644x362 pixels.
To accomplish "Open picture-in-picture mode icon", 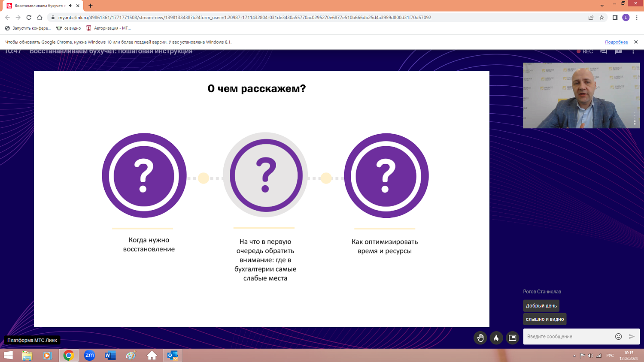I will coord(512,338).
